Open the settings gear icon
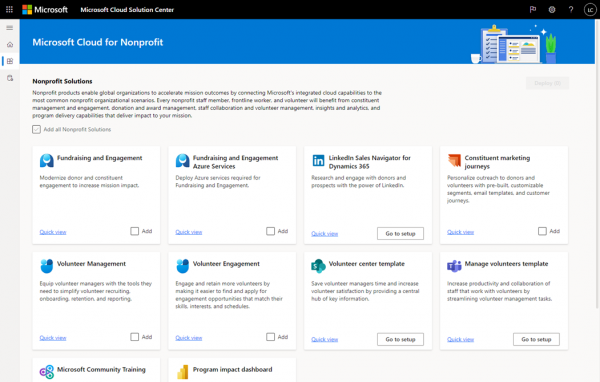The height and width of the screenshot is (382, 600). [552, 10]
